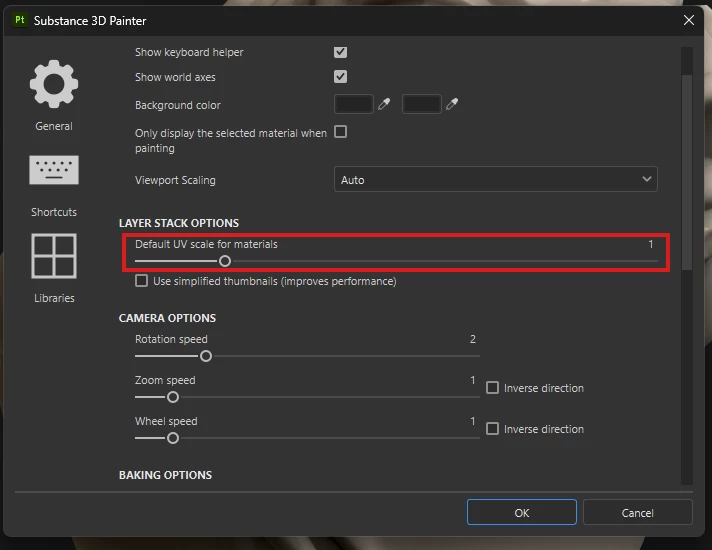Enable Inverse direction for Wheel speed
The image size is (712, 550).
492,429
